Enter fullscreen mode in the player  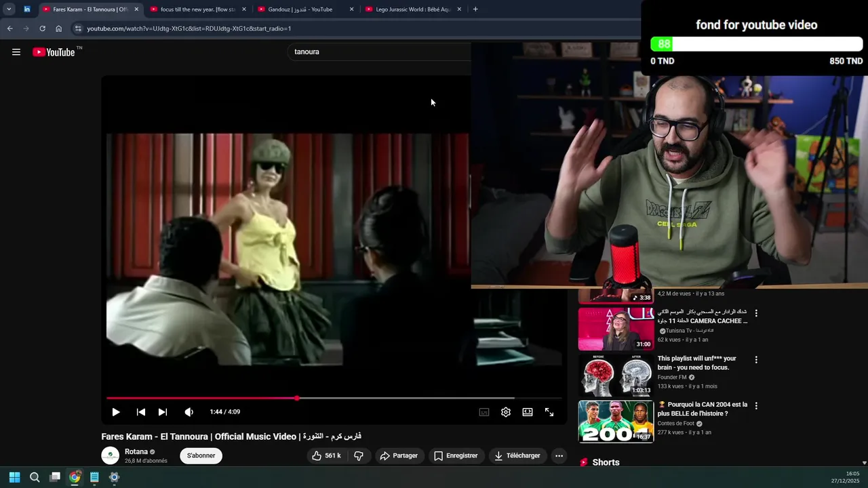point(549,412)
